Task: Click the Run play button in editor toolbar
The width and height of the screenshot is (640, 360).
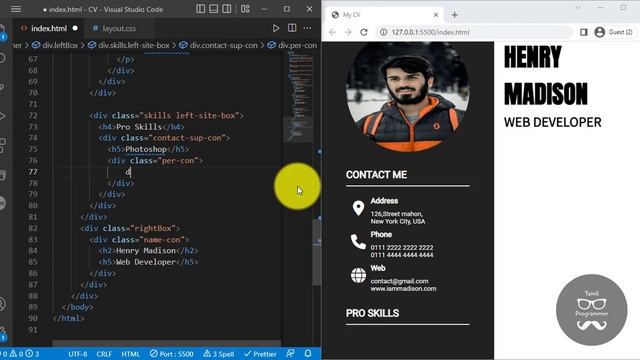Action: click(276, 28)
